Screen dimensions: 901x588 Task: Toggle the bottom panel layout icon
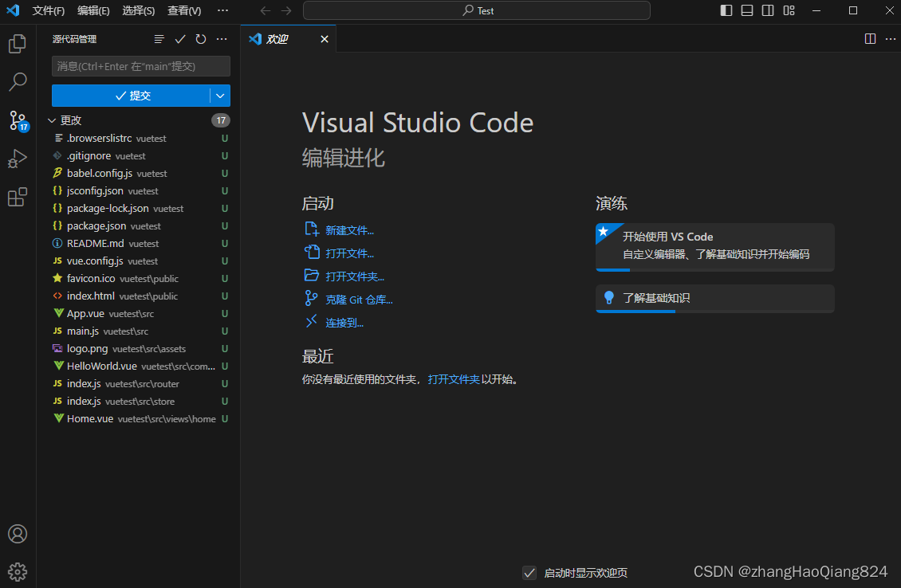(x=747, y=10)
